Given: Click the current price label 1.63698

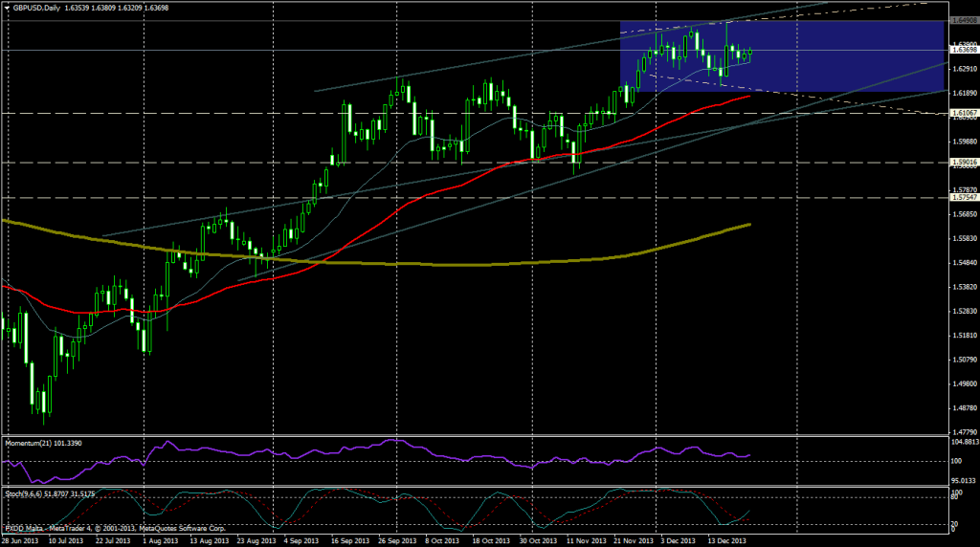Looking at the screenshot, I should [964, 50].
